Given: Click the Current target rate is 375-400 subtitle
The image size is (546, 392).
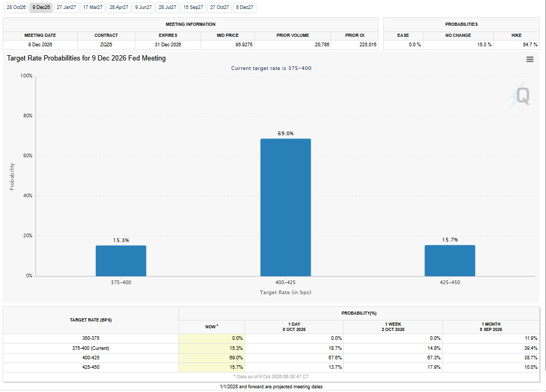Looking at the screenshot, I should [x=271, y=68].
